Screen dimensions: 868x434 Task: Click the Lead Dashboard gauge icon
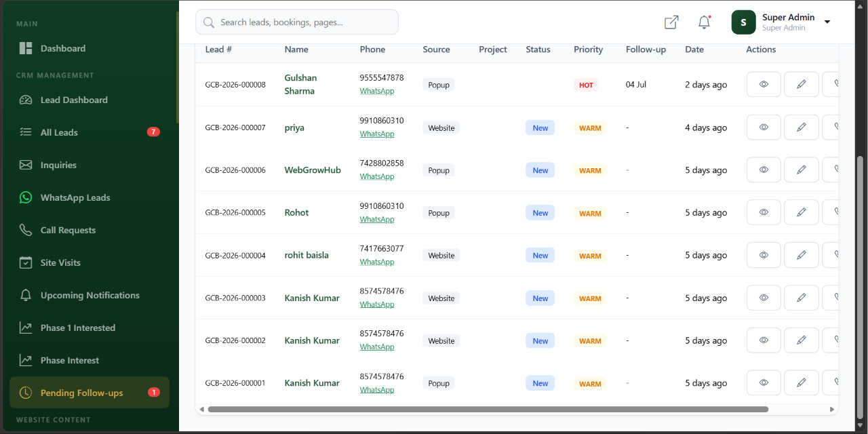coord(26,100)
